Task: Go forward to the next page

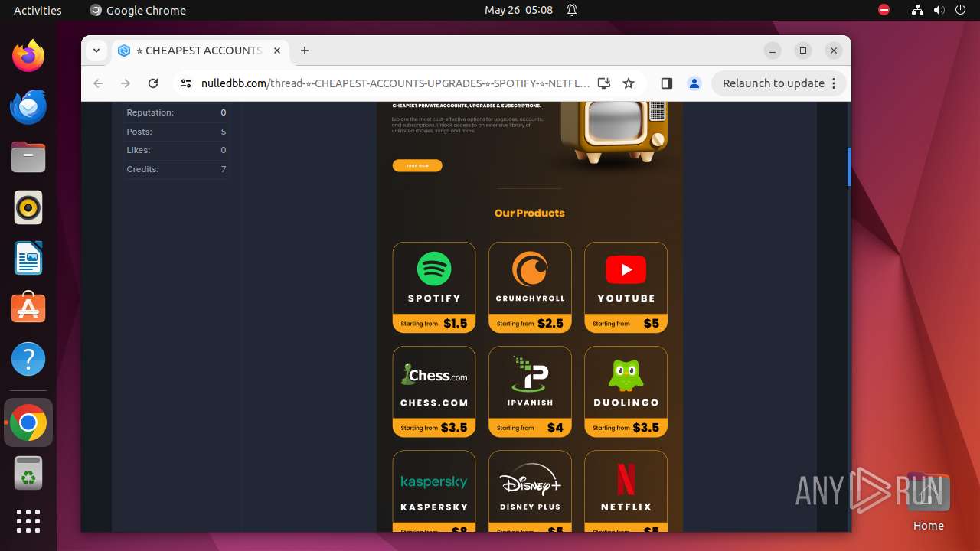Action: coord(126,83)
